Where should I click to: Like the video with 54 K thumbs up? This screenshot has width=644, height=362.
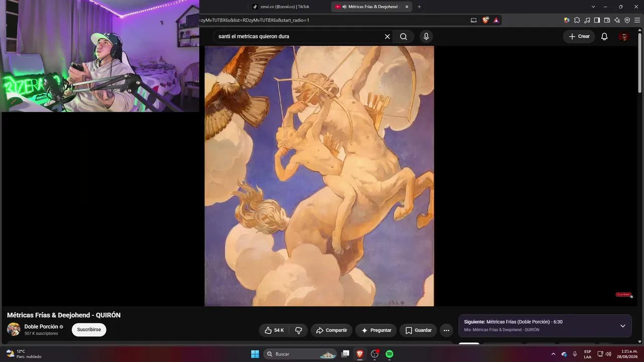coord(274,330)
